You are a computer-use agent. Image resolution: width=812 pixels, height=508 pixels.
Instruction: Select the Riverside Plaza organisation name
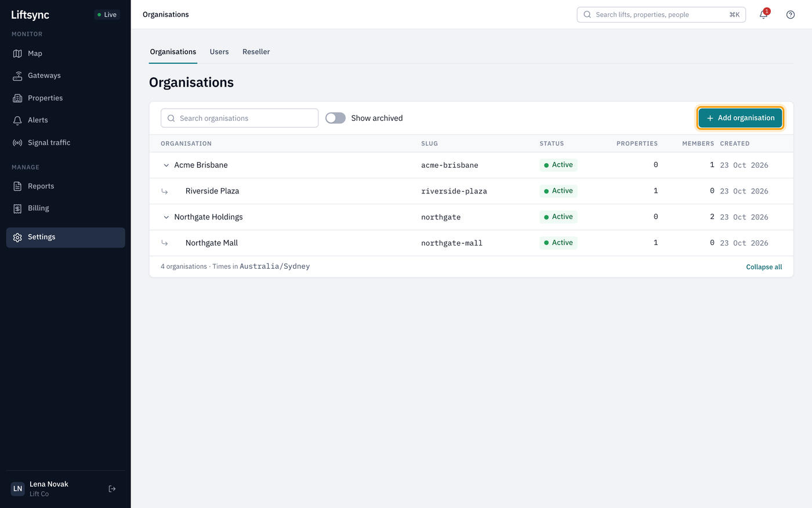212,191
